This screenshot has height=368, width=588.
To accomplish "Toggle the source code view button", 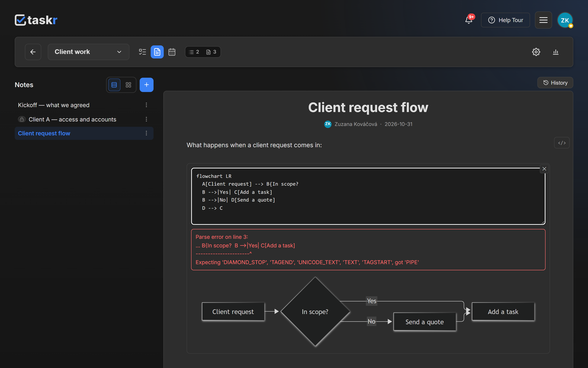I will (562, 143).
